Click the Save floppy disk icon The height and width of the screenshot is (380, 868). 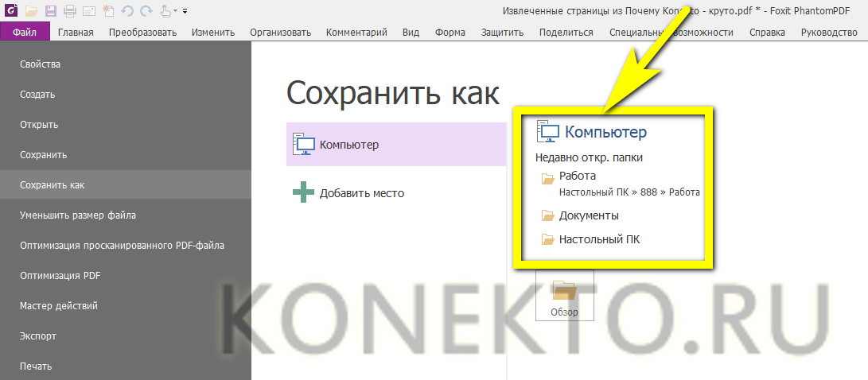tap(51, 11)
